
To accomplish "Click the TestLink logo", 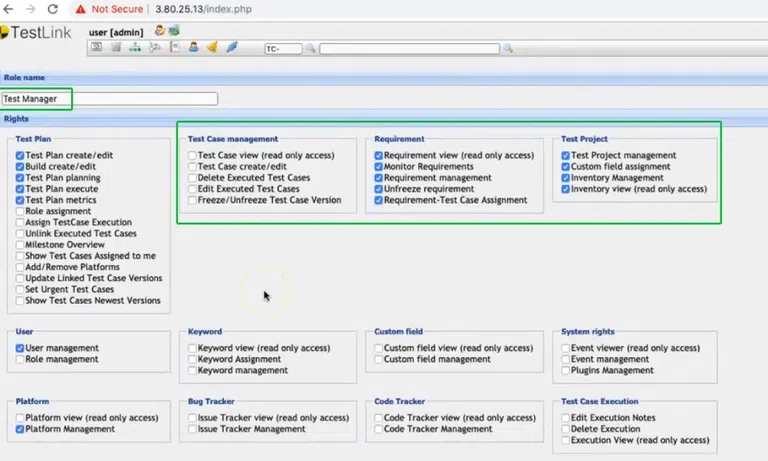I will [x=36, y=32].
